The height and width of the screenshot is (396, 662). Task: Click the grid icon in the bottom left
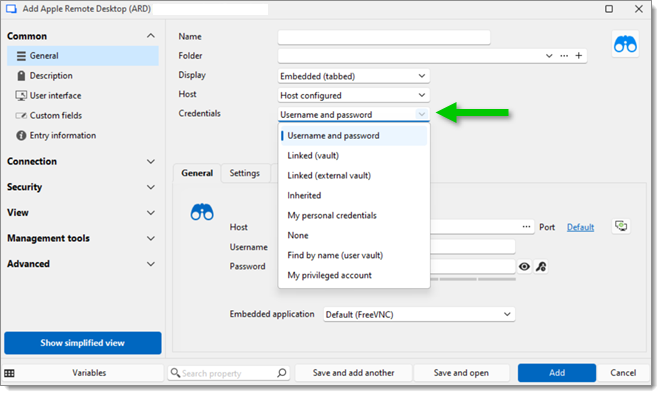click(x=9, y=373)
